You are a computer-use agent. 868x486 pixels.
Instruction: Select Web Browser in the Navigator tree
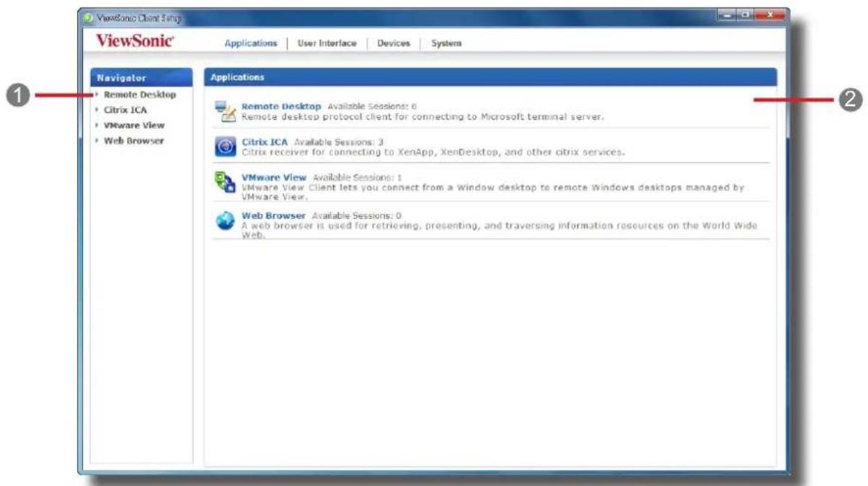pos(133,141)
